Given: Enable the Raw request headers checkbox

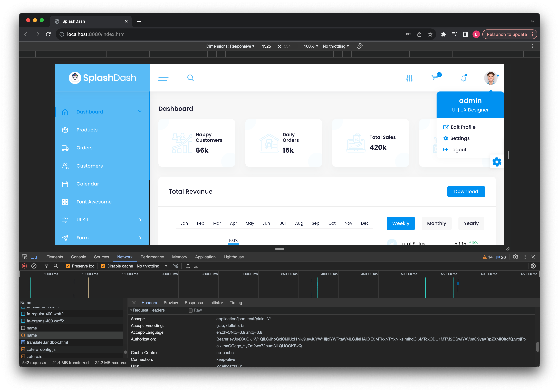Looking at the screenshot, I should click(191, 310).
